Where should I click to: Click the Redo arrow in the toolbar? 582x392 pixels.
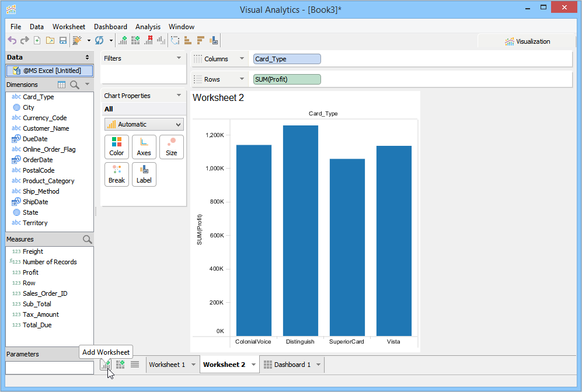[x=25, y=40]
